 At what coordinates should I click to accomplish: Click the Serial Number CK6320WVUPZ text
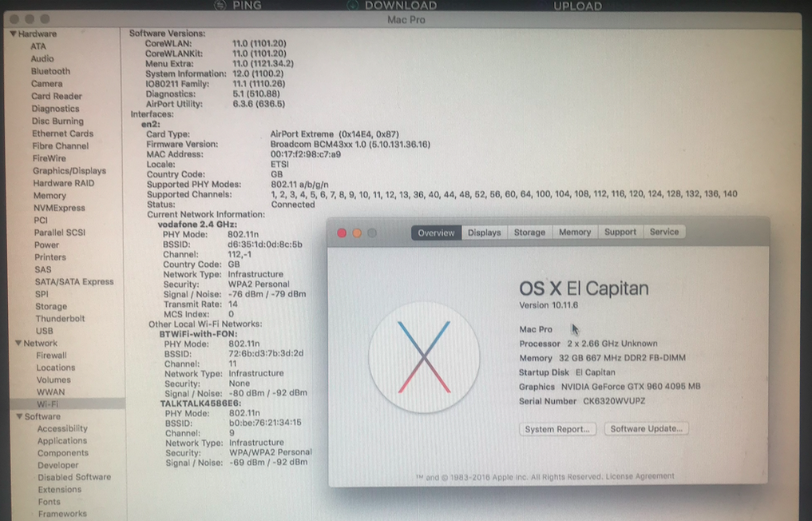tap(582, 401)
